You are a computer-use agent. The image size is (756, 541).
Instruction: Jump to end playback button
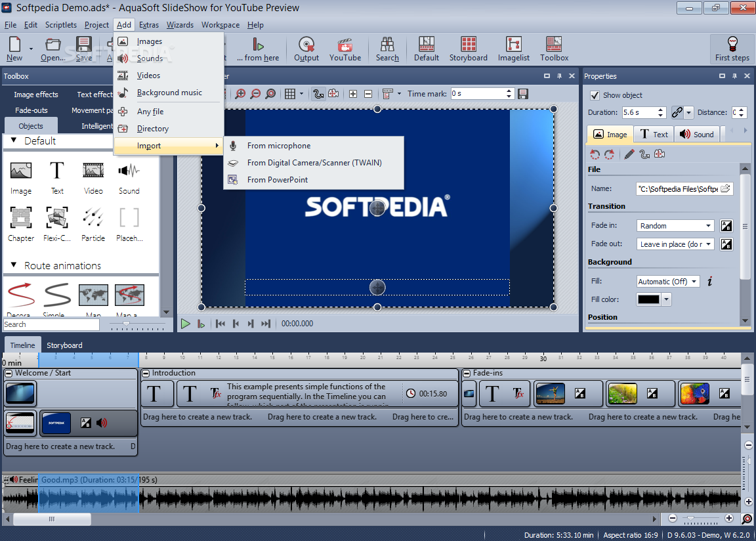click(266, 324)
